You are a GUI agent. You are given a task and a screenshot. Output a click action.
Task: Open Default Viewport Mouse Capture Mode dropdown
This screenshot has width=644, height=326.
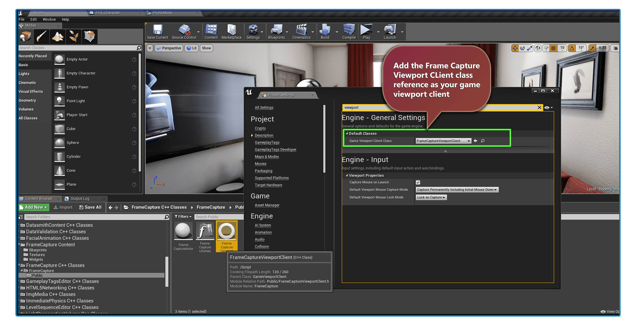click(x=457, y=190)
